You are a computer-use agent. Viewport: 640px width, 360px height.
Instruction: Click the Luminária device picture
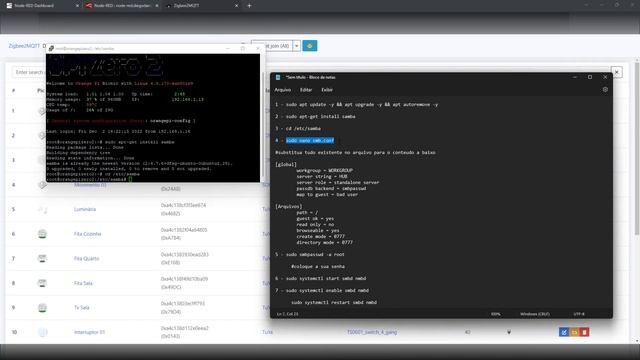click(x=42, y=209)
